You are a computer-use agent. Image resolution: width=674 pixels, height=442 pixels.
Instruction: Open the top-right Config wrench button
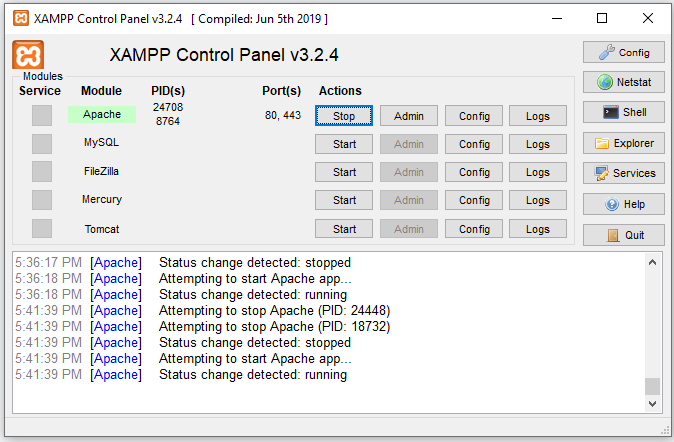pyautogui.click(x=624, y=52)
